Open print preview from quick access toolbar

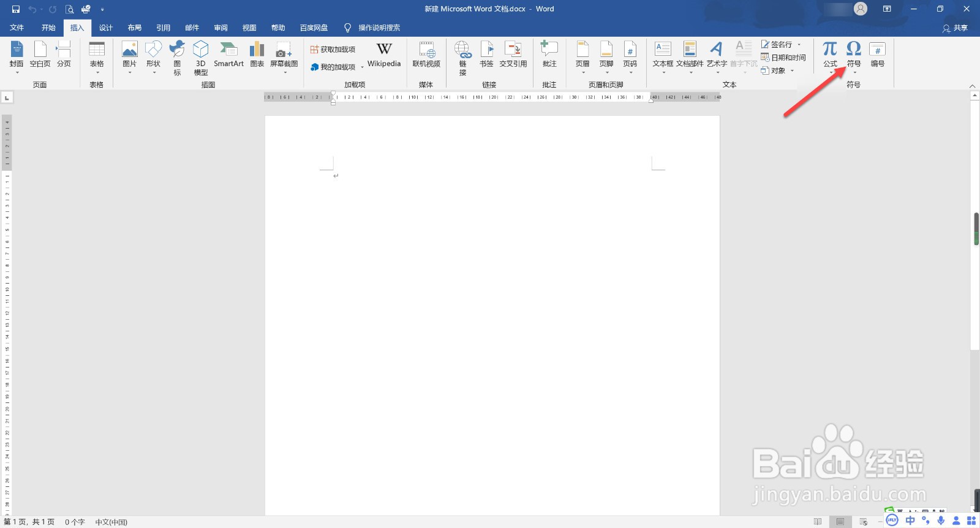69,9
